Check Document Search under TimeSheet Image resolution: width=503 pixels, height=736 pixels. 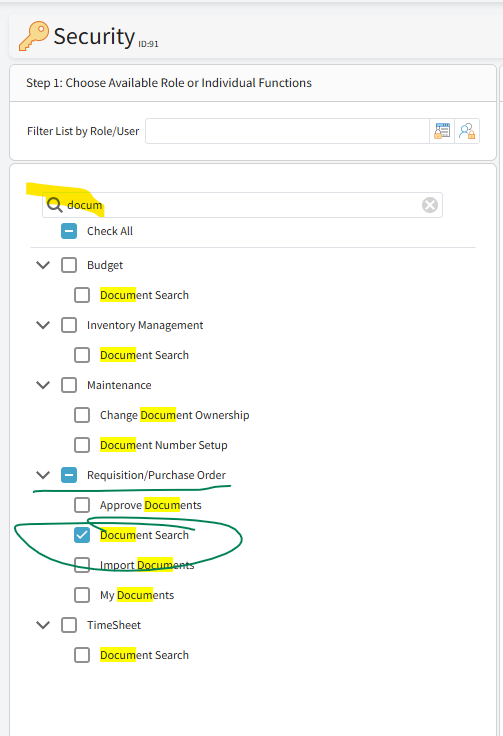click(x=82, y=655)
